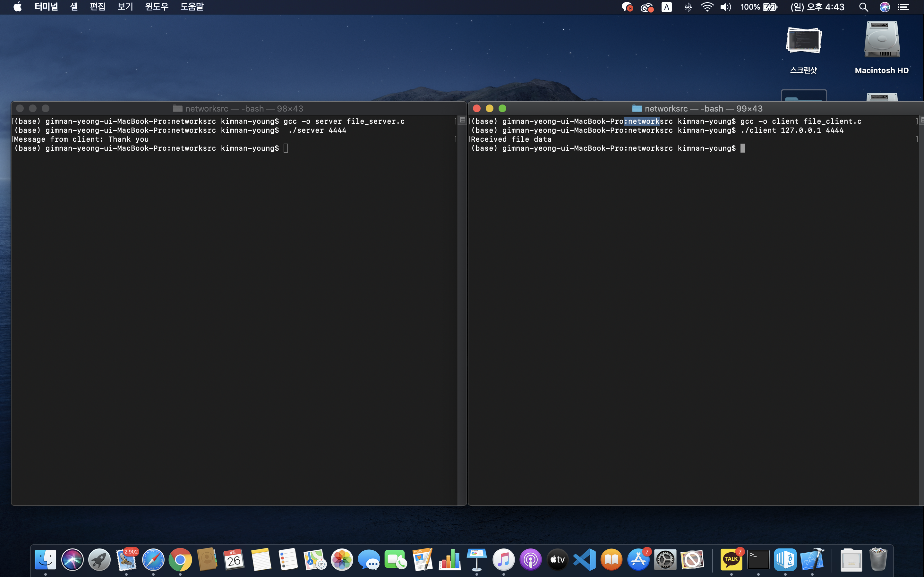This screenshot has width=924, height=577.
Task: Open the 보기 menu
Action: click(125, 7)
